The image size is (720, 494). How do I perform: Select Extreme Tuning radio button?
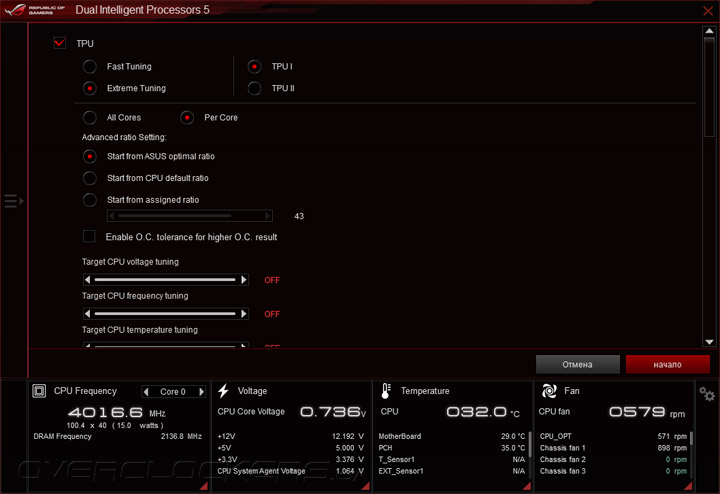[x=90, y=88]
